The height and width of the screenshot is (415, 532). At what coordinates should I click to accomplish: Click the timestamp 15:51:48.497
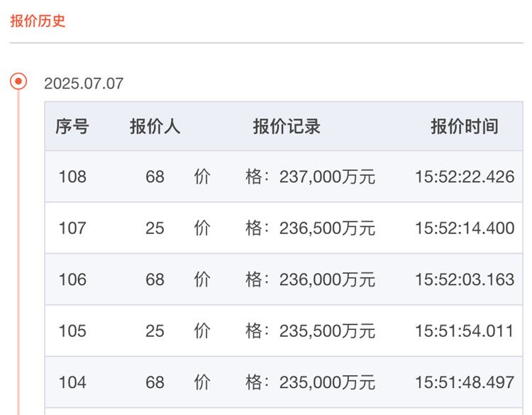tap(465, 382)
